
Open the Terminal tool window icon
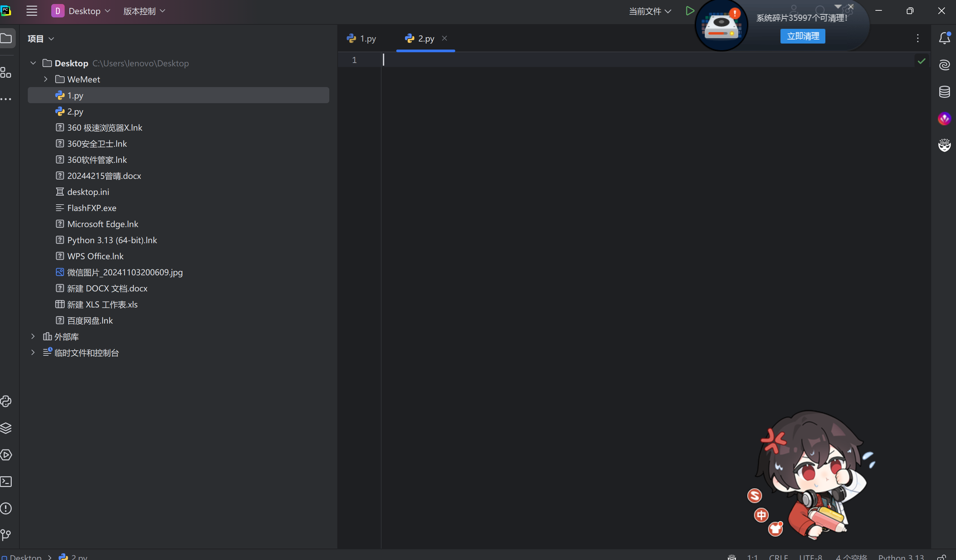coord(6,482)
